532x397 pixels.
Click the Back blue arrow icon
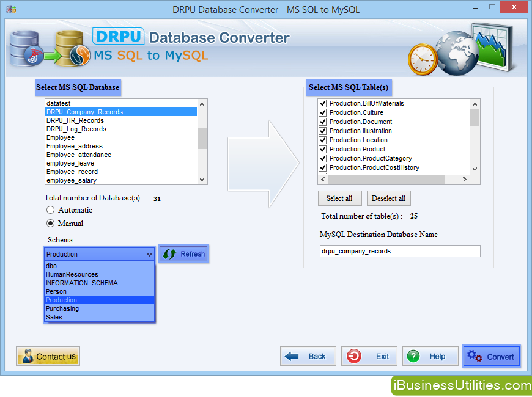tap(292, 356)
